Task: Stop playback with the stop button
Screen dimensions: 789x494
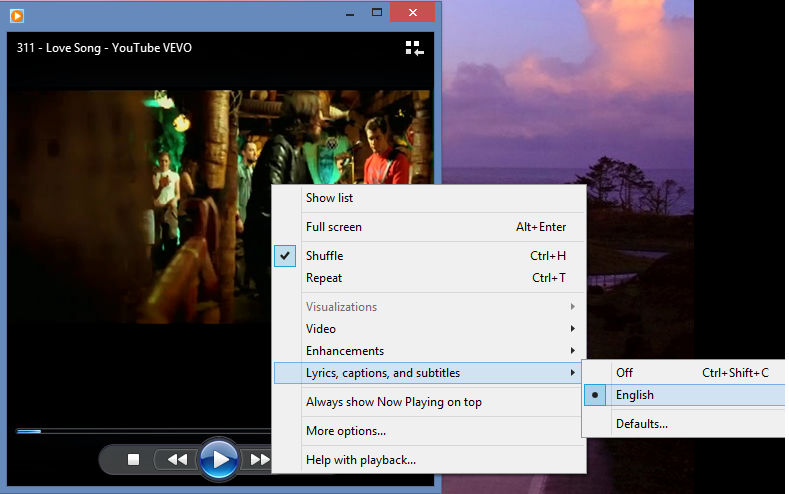Action: 133,459
